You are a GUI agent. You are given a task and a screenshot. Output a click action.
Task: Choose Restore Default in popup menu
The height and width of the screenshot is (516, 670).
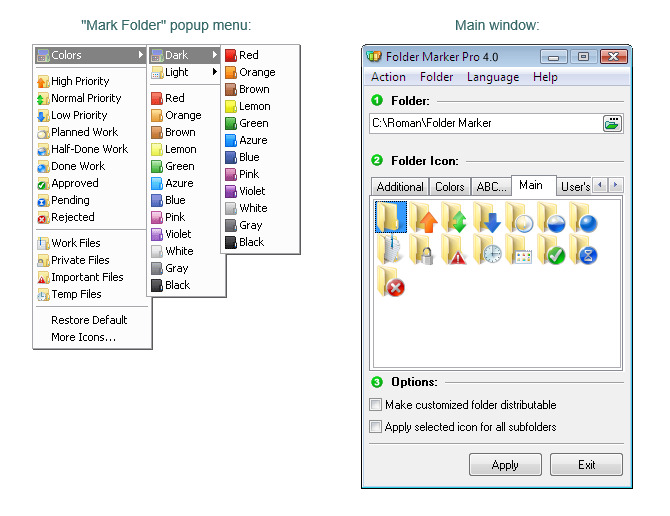pyautogui.click(x=91, y=320)
